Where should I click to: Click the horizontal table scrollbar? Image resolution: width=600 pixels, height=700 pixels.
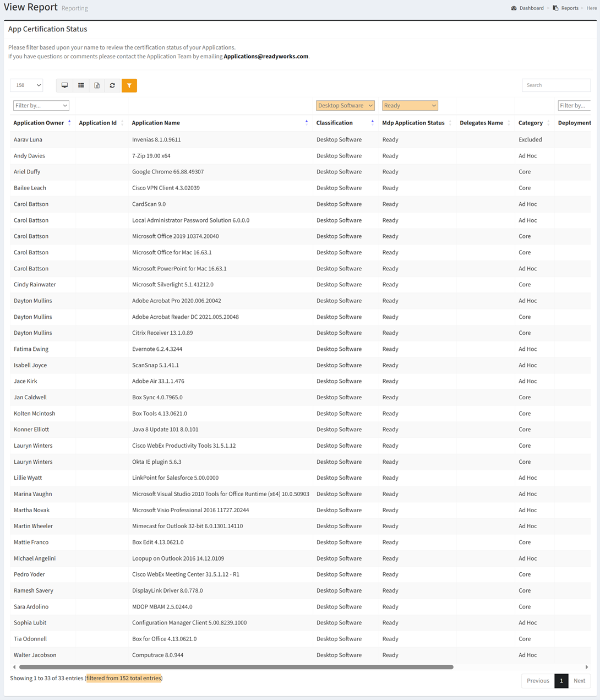(x=236, y=667)
